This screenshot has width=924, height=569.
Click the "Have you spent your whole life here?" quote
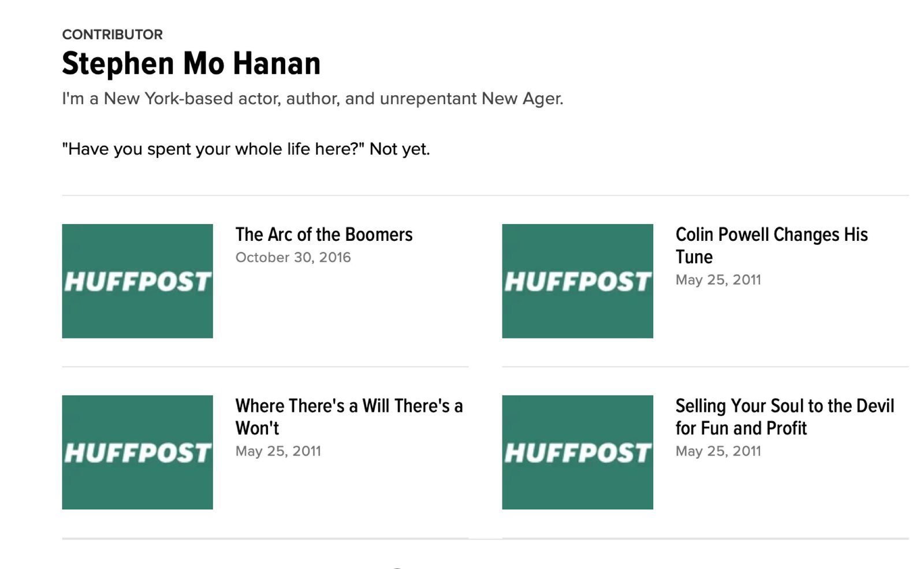coord(246,149)
